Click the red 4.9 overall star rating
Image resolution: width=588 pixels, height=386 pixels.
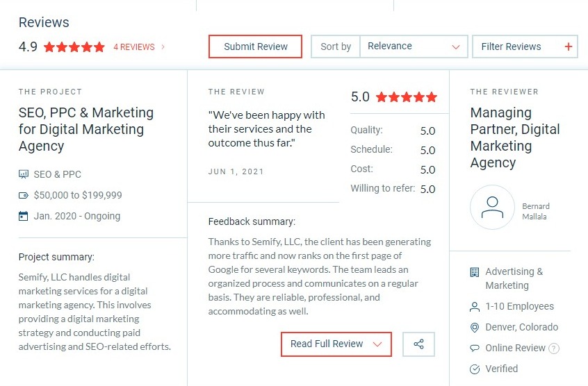(74, 47)
